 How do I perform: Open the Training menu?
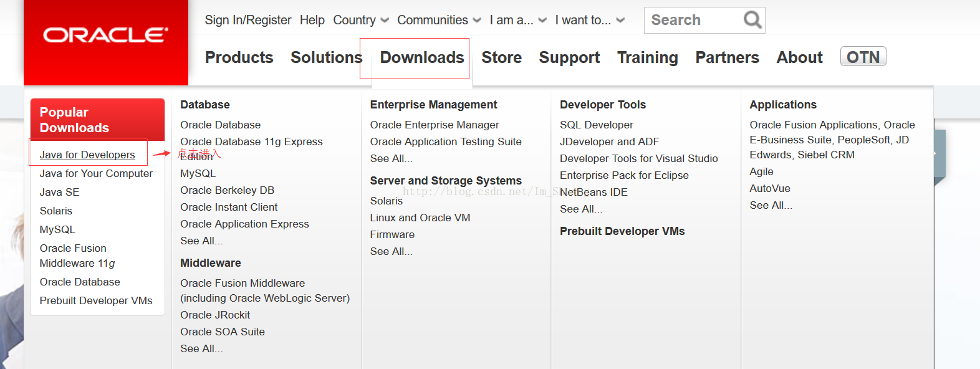(x=648, y=57)
